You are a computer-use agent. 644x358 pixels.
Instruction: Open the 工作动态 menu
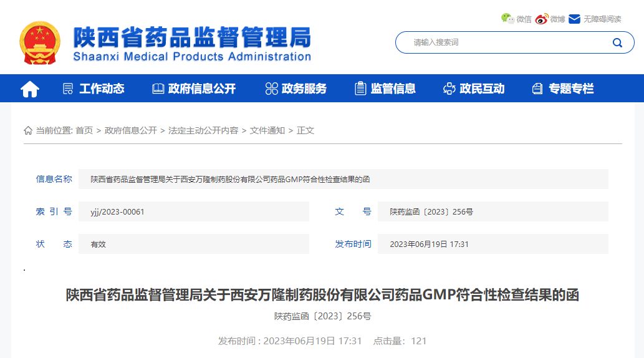pos(102,89)
